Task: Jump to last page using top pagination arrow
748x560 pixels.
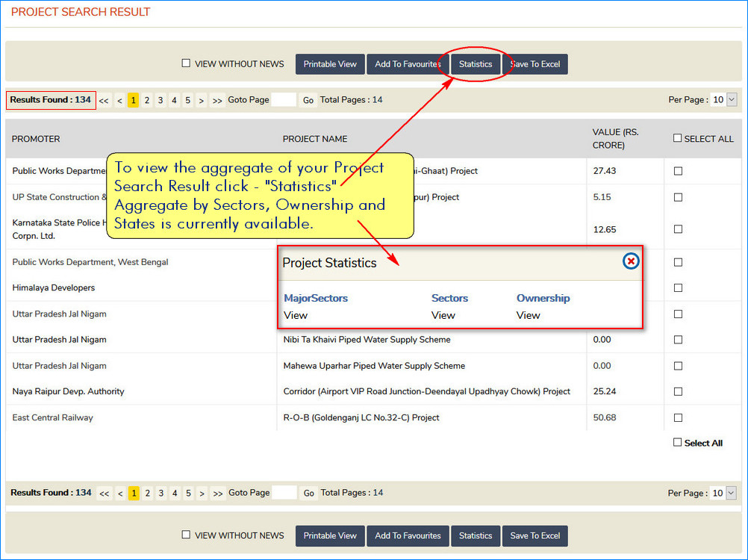Action: click(x=217, y=101)
